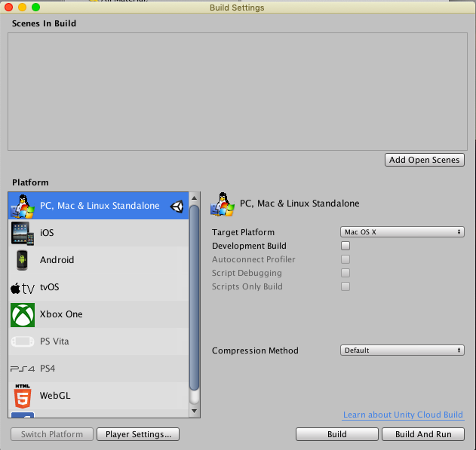The width and height of the screenshot is (476, 450).
Task: Click the PS Vita console icon
Action: pyautogui.click(x=23, y=341)
